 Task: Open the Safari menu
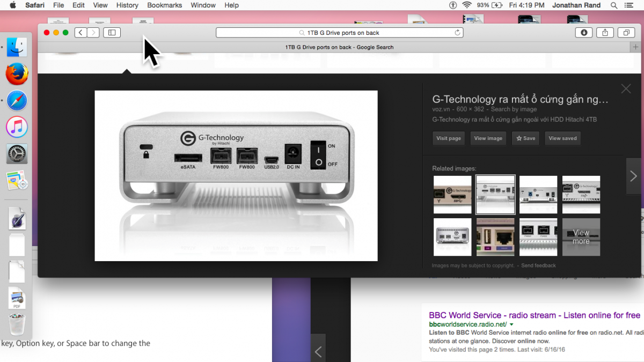(x=35, y=5)
